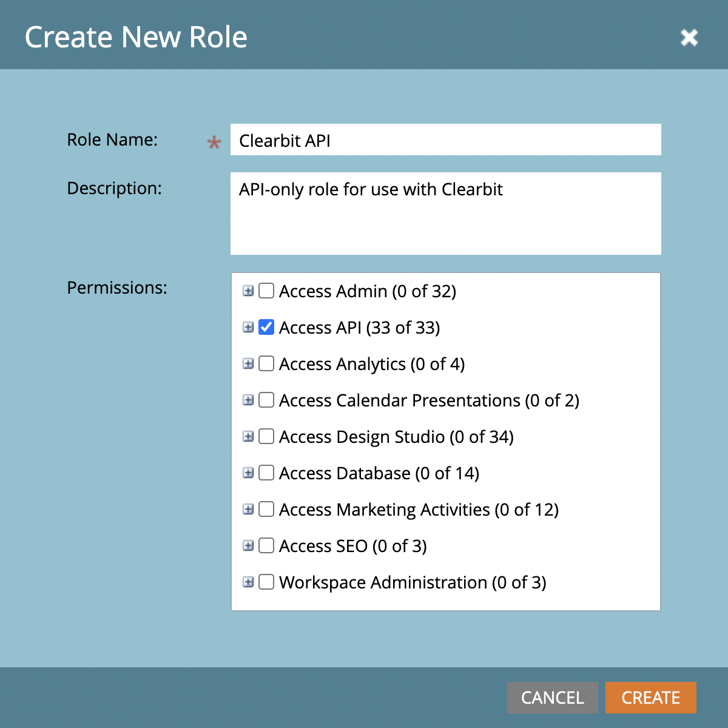Screen dimensions: 728x728
Task: Expand the Access Database permissions
Action: (248, 473)
